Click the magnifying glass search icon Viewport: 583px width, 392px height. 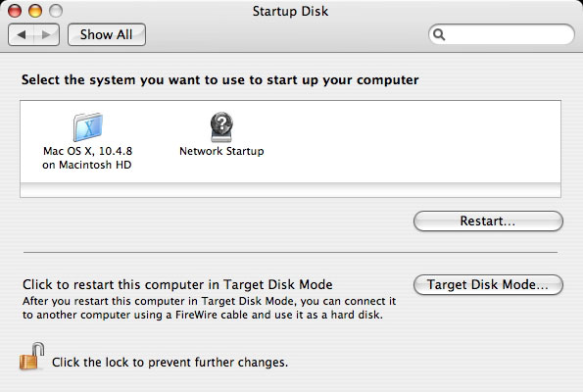click(439, 35)
